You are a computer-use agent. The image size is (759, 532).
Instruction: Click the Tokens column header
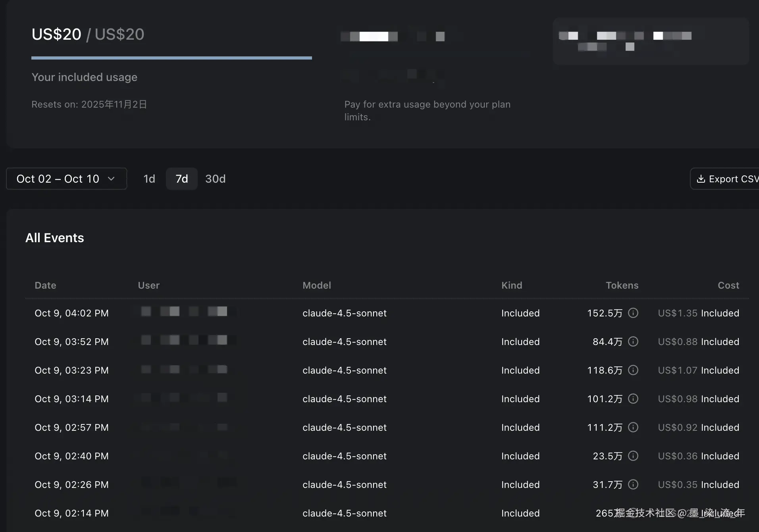click(622, 285)
